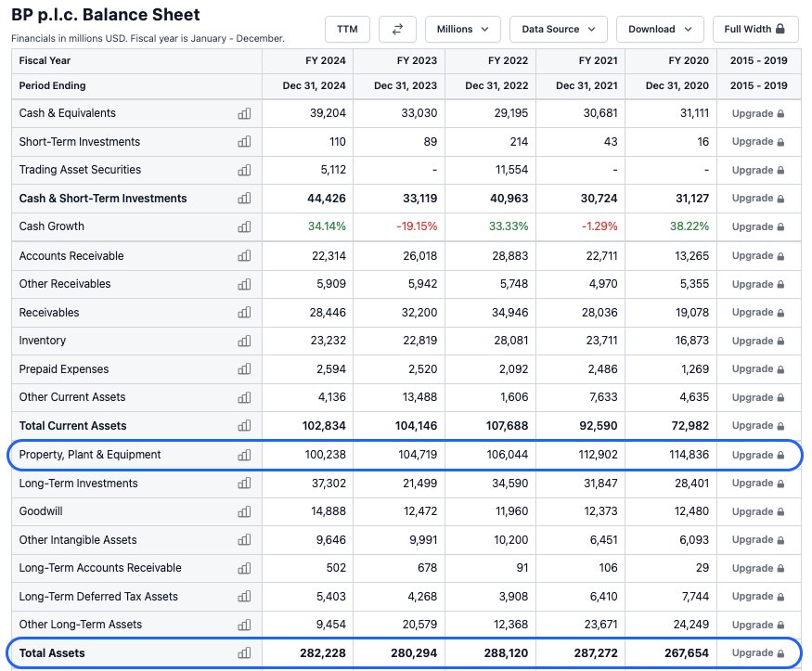This screenshot has width=812, height=671.
Task: Click the TTM button
Action: pos(347,29)
